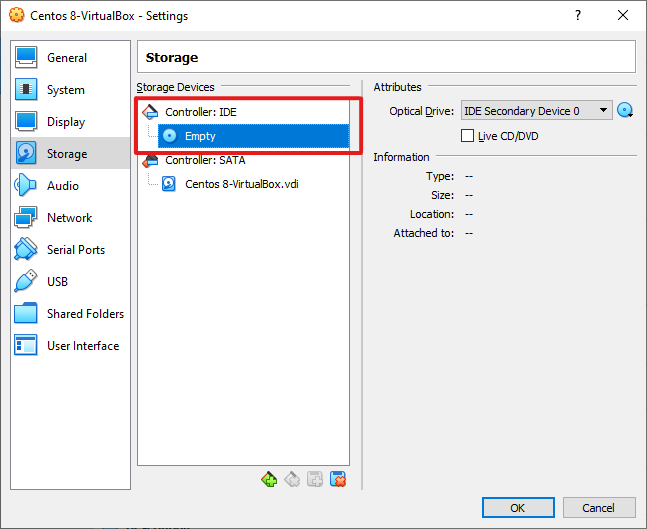
Task: Click the add attachment icon
Action: (x=315, y=479)
